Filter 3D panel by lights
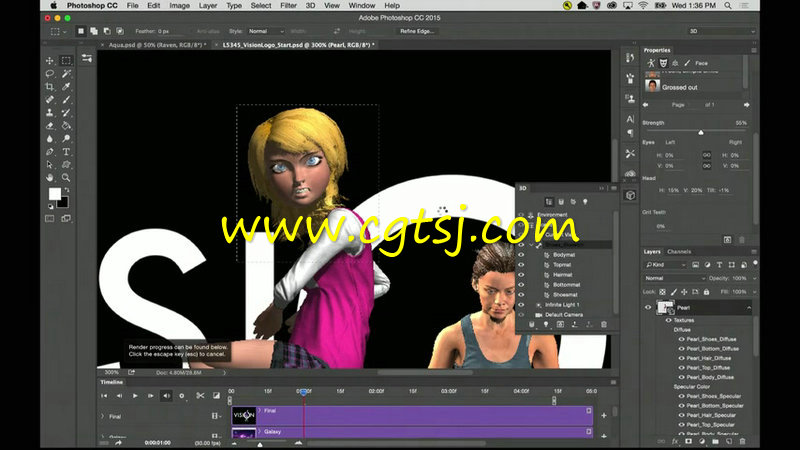 pos(585,202)
